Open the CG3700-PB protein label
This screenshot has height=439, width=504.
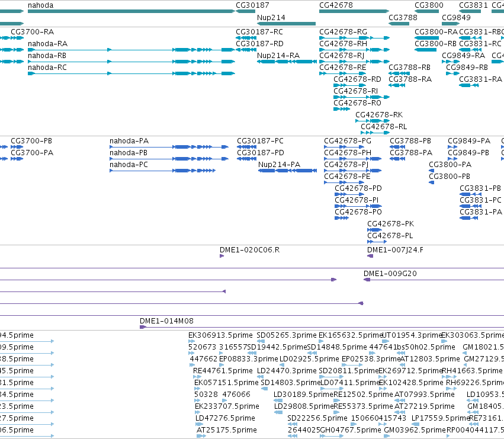(x=31, y=141)
